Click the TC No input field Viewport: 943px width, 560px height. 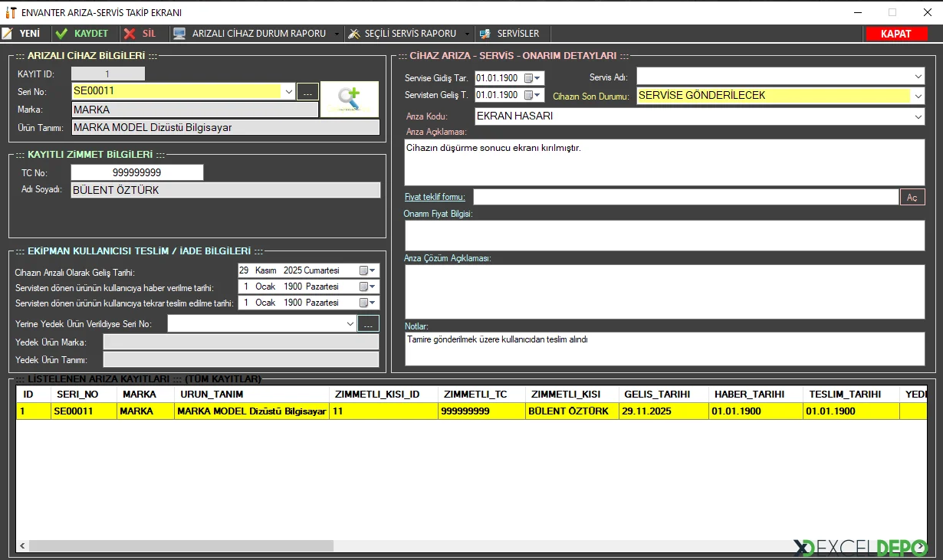coord(136,173)
